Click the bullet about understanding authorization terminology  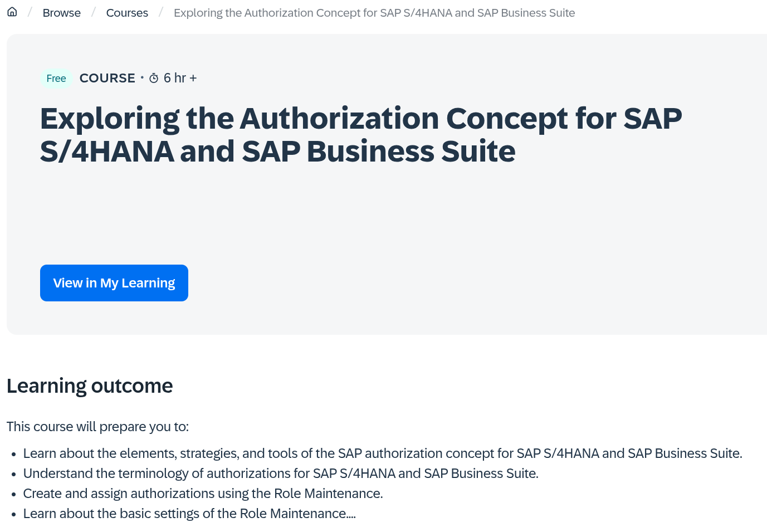[x=281, y=474]
